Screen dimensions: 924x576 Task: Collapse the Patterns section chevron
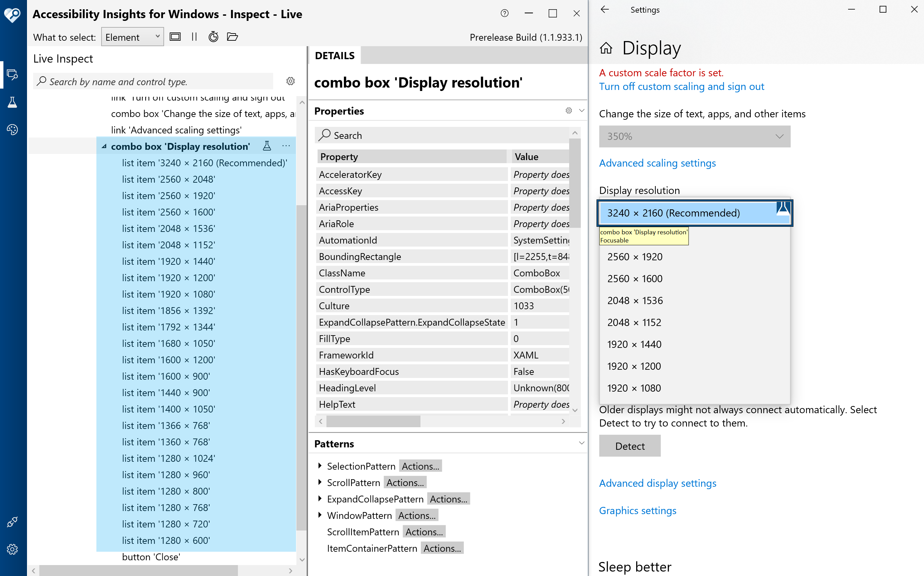point(581,443)
